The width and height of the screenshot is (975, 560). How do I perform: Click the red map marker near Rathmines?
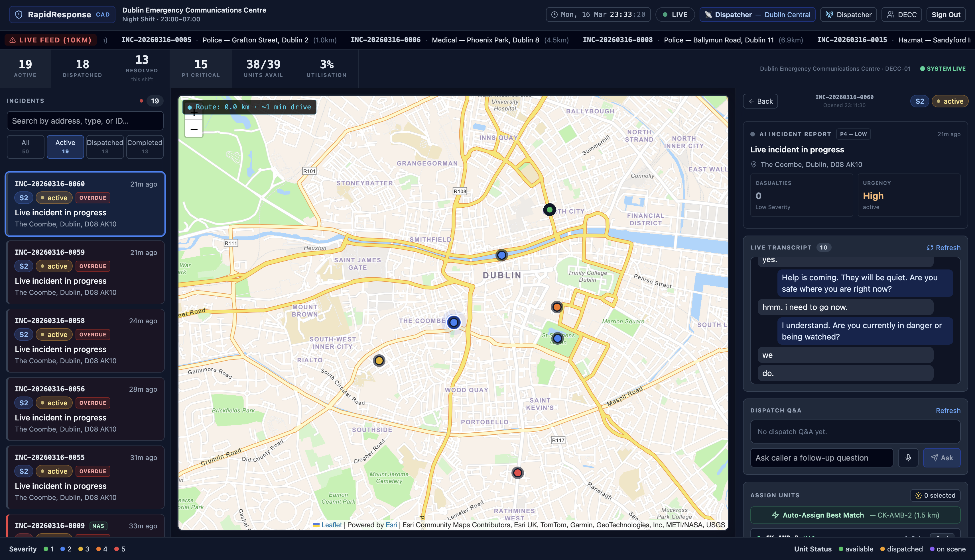pos(517,473)
